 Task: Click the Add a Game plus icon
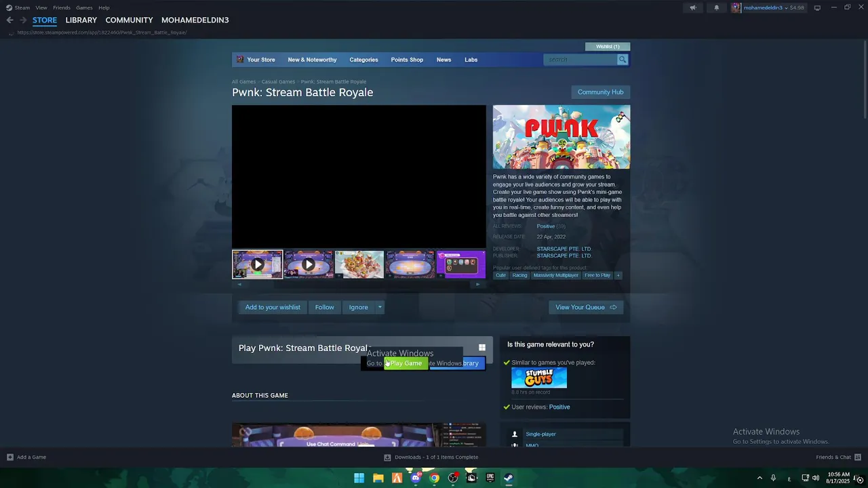(x=10, y=457)
